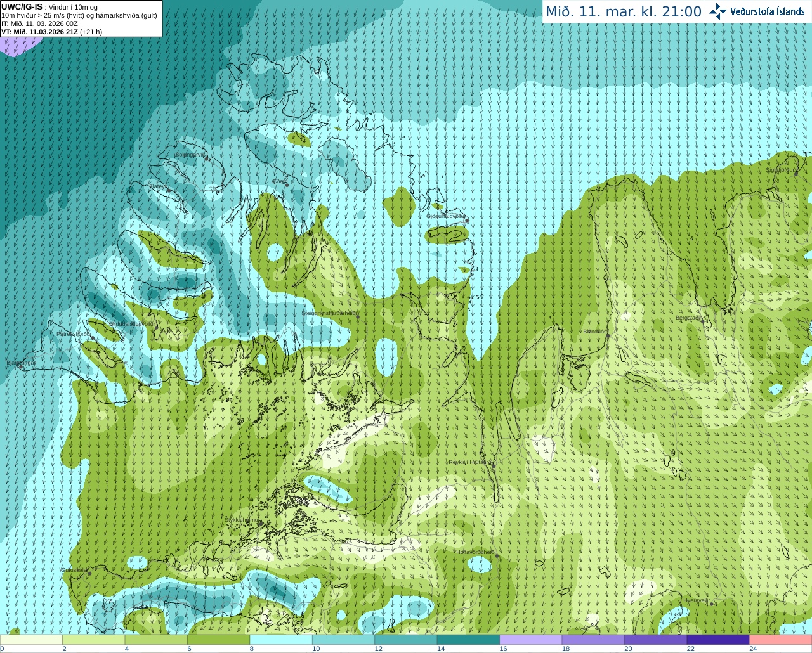Click the 20–22 m/s violet legend swatch
This screenshot has height=653, width=812.
pos(656,640)
